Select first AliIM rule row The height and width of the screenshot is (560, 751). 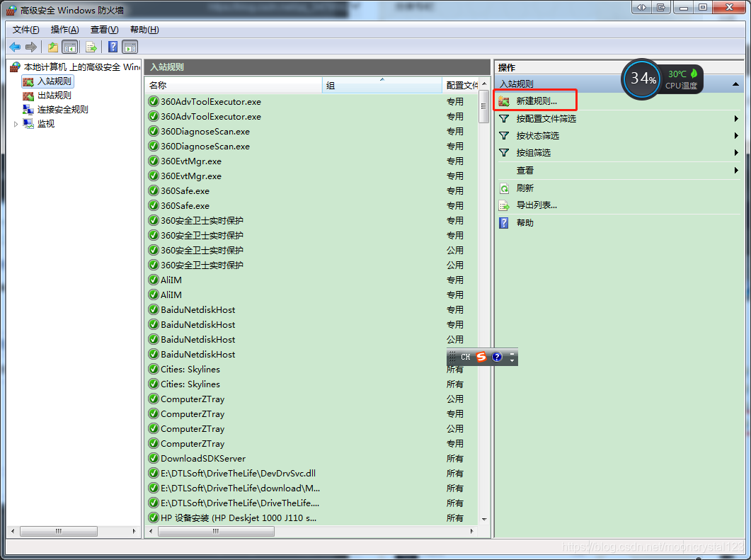[x=311, y=280]
